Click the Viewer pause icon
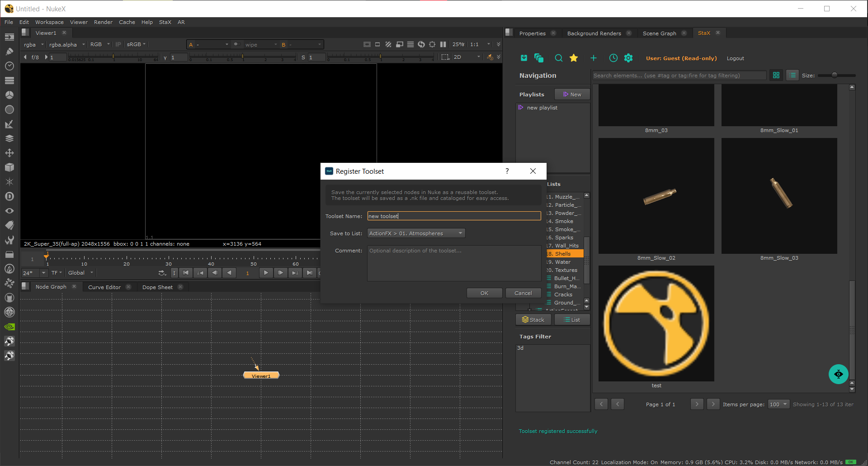The width and height of the screenshot is (868, 466). [443, 44]
